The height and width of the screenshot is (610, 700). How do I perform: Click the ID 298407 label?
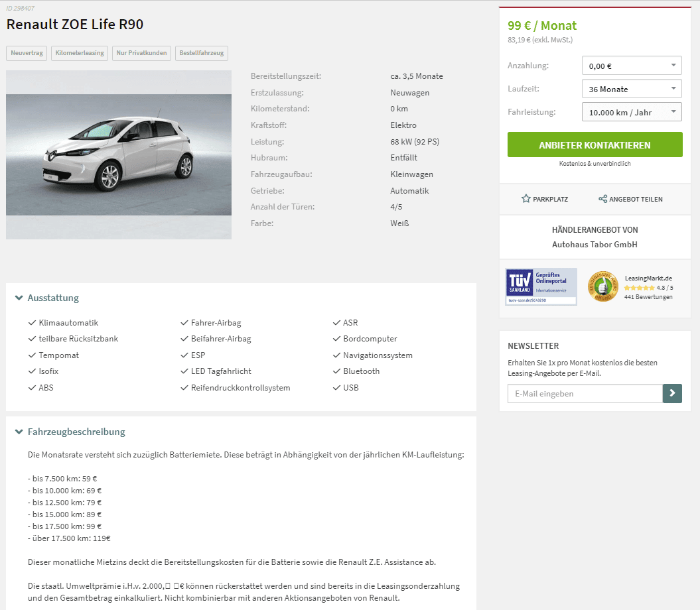coord(20,9)
